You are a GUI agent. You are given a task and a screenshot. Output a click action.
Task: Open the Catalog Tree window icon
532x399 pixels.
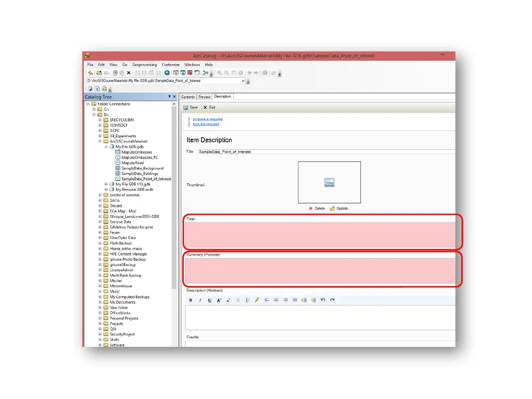(x=176, y=73)
